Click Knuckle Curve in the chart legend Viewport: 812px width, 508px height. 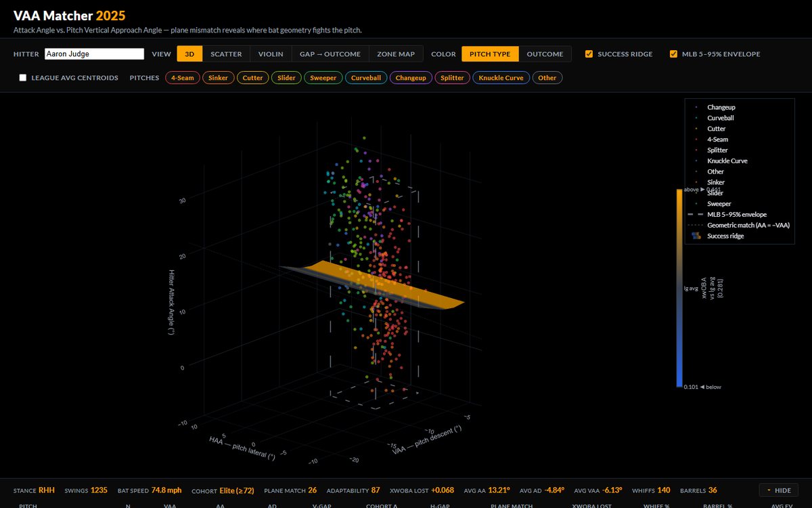727,161
